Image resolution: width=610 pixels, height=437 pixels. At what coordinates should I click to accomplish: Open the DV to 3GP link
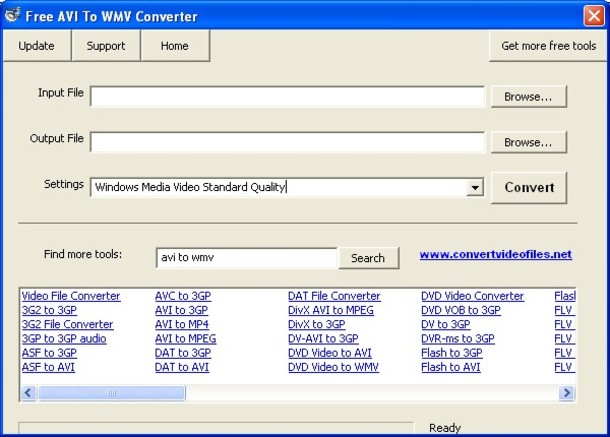tap(446, 325)
